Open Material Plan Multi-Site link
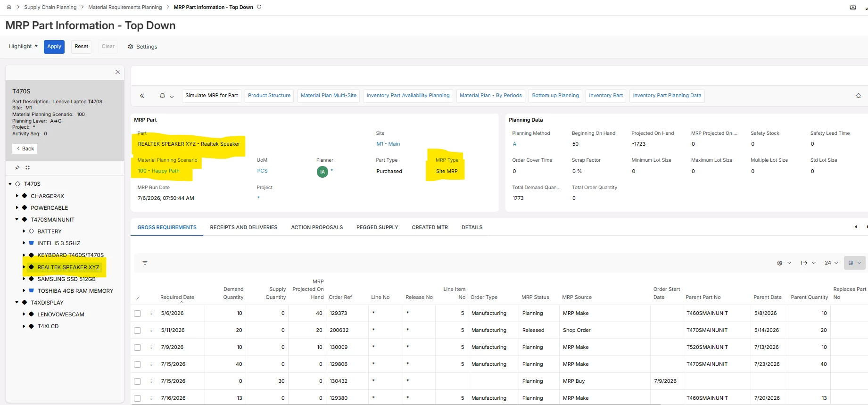This screenshot has height=405, width=868. click(329, 96)
